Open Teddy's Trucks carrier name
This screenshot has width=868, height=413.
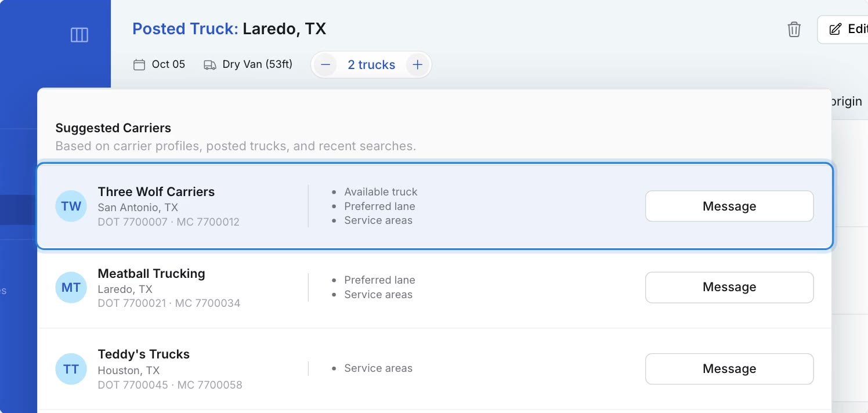point(144,354)
